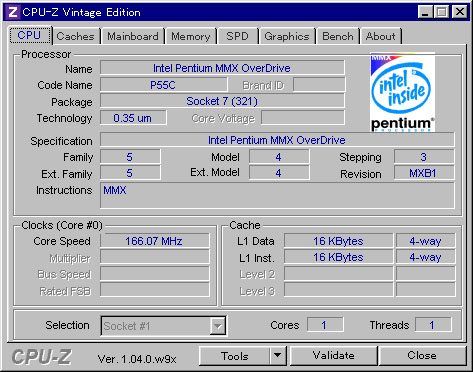The height and width of the screenshot is (372, 473).
Task: Click the Revision value MXB1
Action: 424,173
